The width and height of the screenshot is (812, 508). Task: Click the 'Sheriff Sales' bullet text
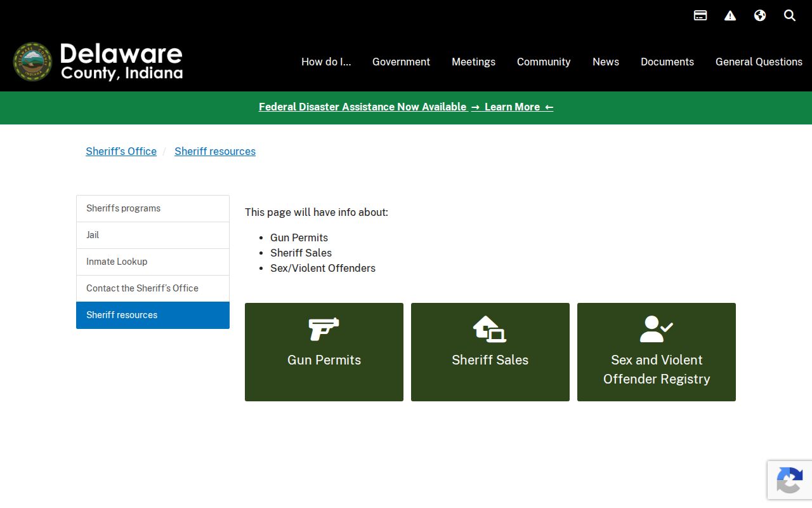pos(301,253)
